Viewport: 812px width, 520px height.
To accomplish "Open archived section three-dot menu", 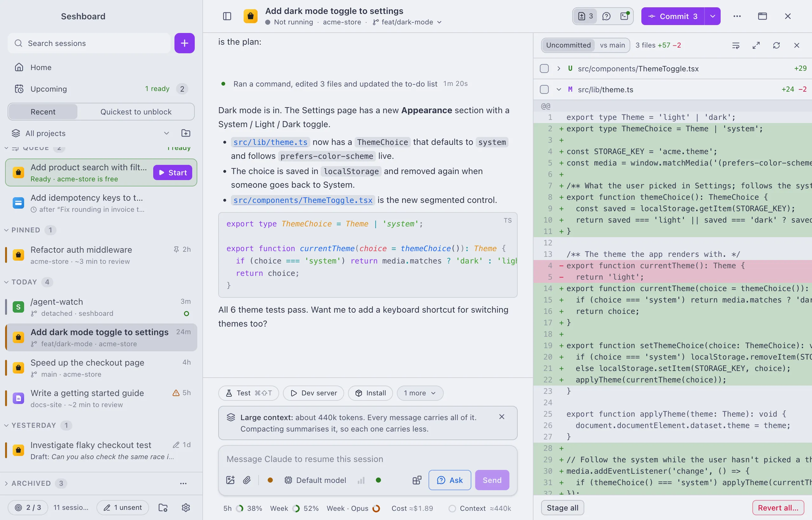I will pos(183,483).
